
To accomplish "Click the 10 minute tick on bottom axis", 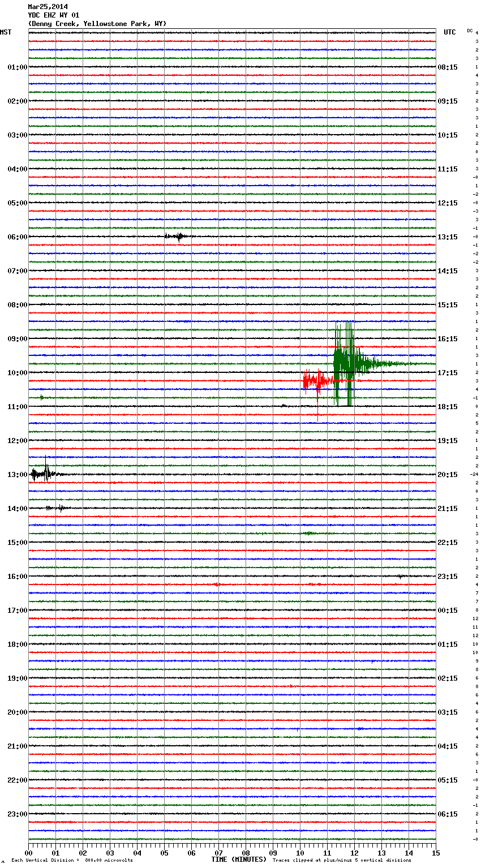I will (x=300, y=853).
